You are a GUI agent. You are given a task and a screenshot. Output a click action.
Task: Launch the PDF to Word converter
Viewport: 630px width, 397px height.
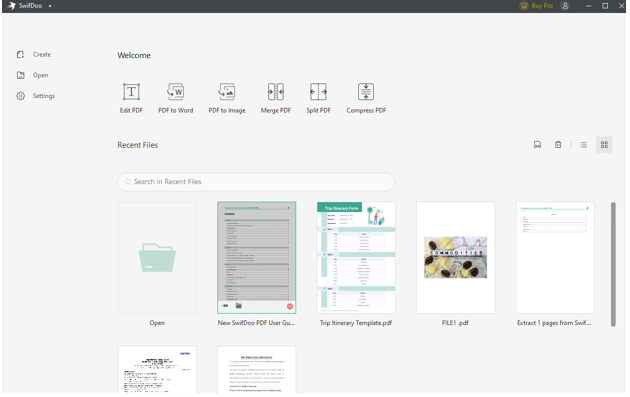click(x=176, y=98)
